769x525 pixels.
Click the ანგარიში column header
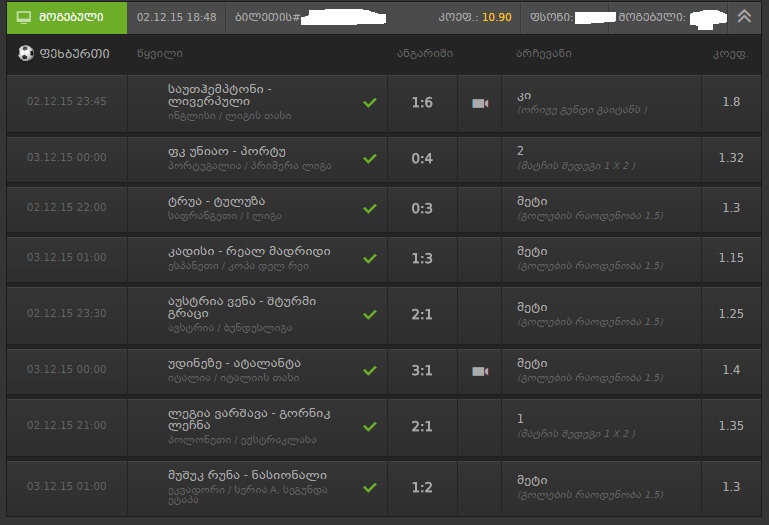point(425,53)
